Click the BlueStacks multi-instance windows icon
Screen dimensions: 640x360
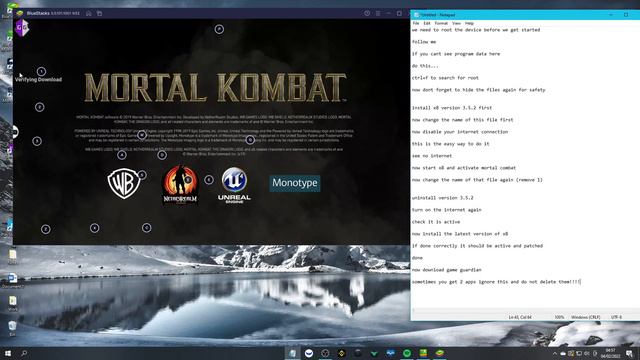click(99, 13)
